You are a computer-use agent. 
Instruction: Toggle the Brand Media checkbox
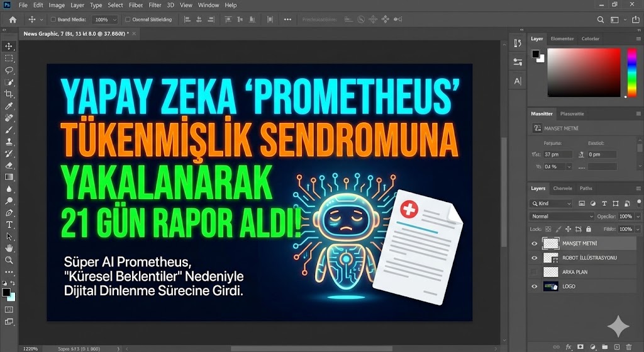point(52,20)
